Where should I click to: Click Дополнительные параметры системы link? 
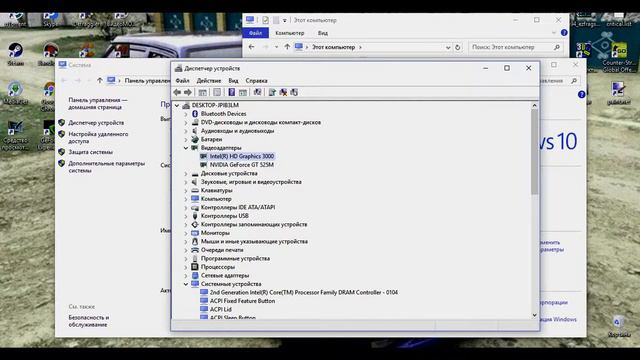107,167
